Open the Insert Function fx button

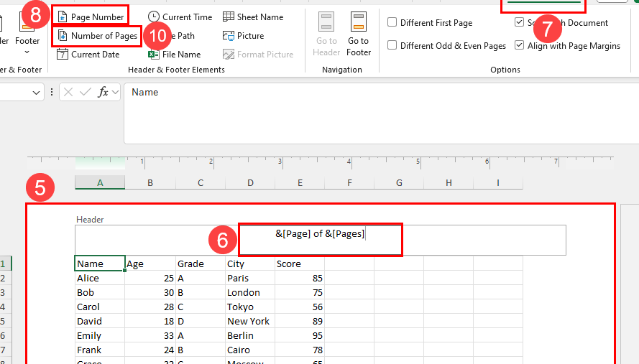click(103, 93)
